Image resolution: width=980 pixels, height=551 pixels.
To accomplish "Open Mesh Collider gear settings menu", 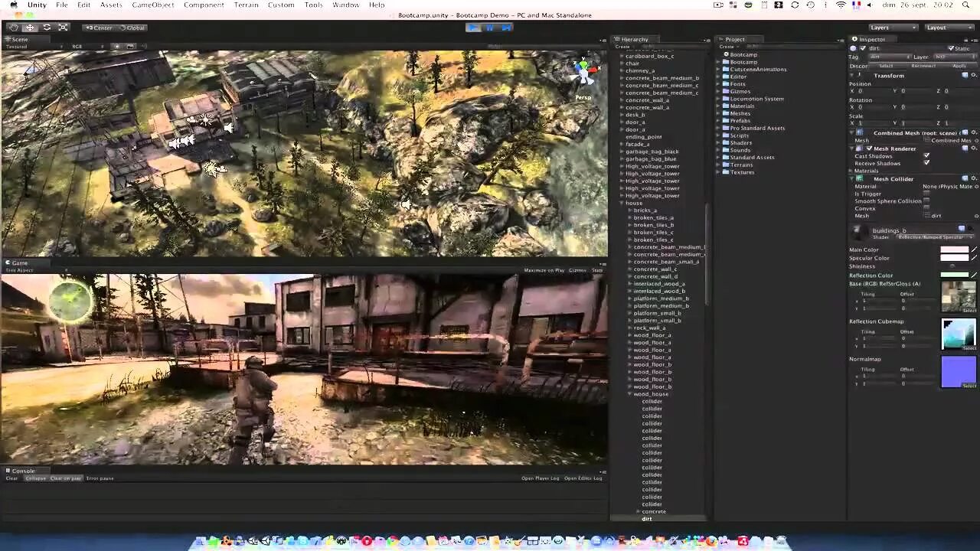I will tap(974, 179).
